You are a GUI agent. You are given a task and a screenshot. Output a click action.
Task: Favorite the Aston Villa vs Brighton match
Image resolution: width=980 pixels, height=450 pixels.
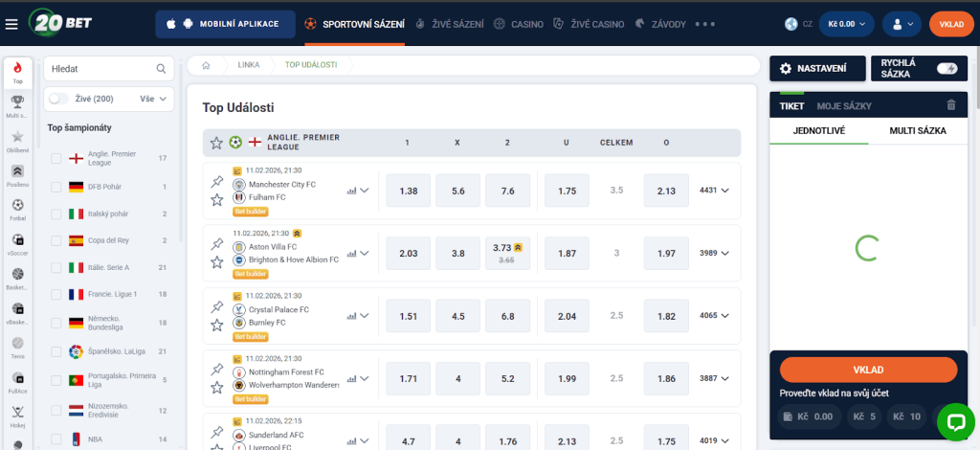point(216,261)
